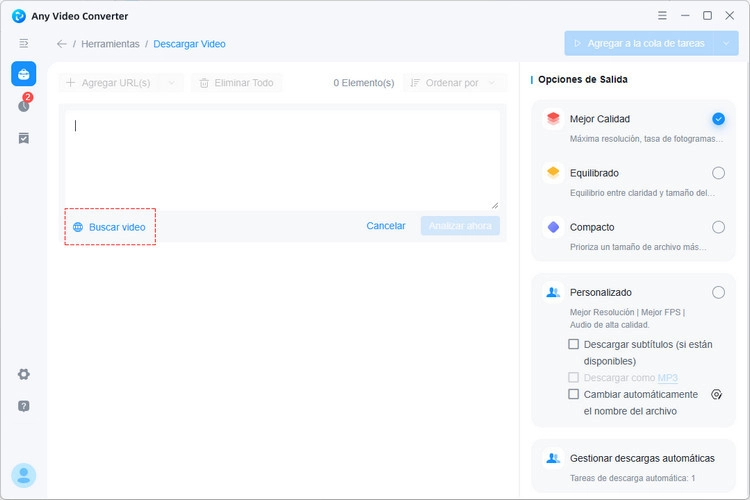Click Tareas de descarga automática: 1
750x500 pixels.
(632, 478)
